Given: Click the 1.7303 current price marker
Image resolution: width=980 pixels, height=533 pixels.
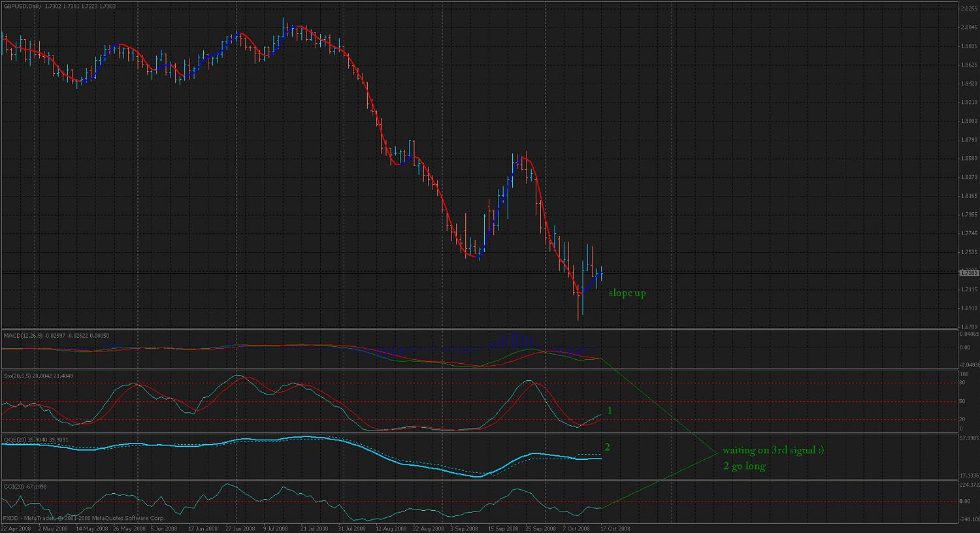Looking at the screenshot, I should (x=968, y=272).
